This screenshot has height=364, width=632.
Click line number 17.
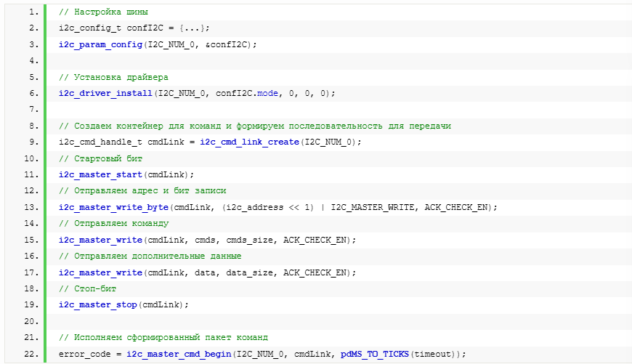coord(31,273)
